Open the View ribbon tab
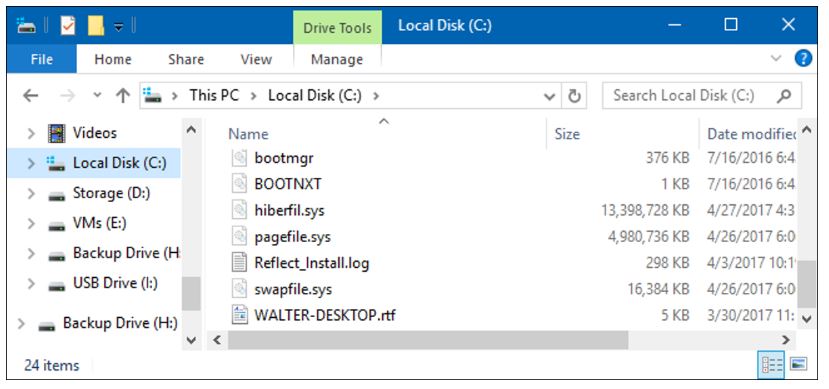 (x=256, y=59)
